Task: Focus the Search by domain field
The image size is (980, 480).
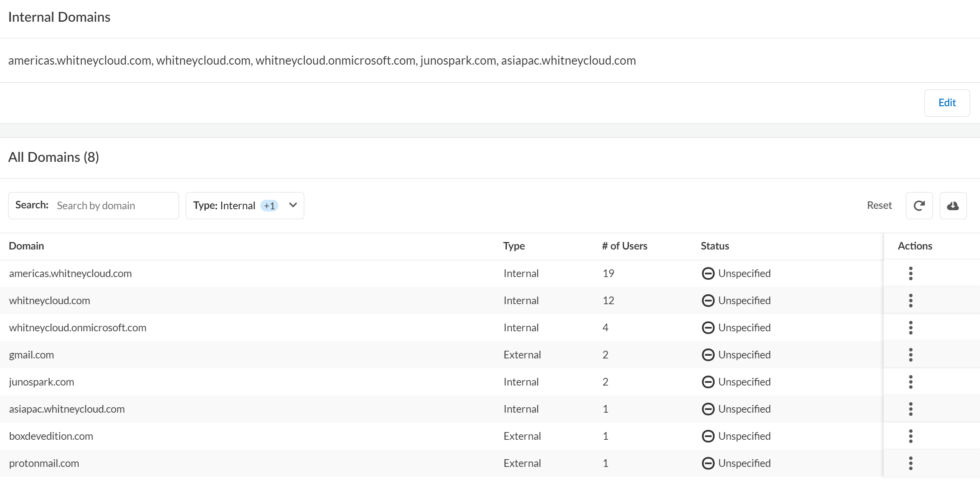Action: pos(115,206)
